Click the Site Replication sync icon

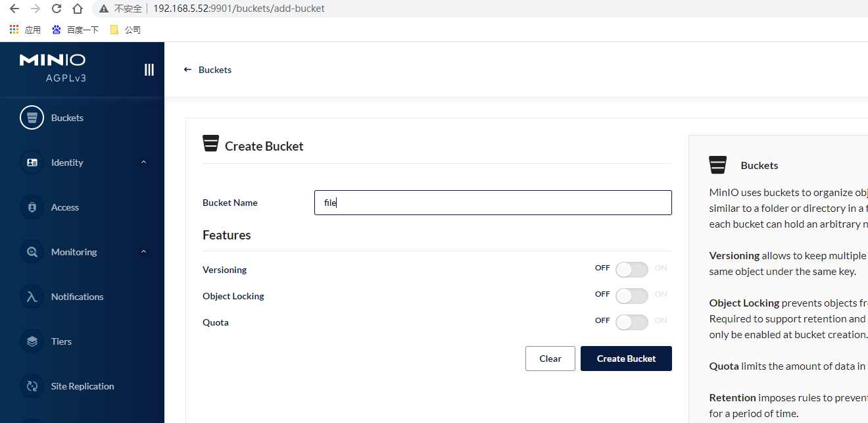click(x=32, y=386)
